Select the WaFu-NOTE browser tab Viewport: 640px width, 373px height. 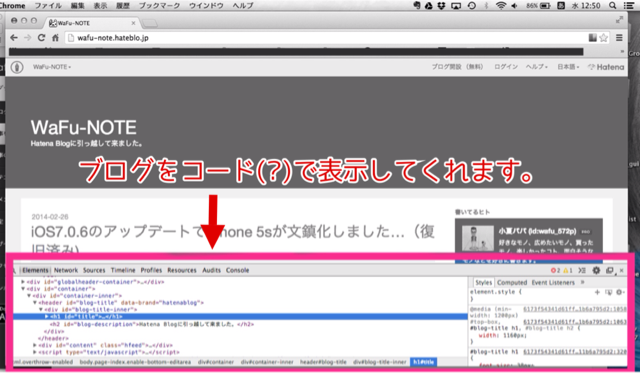click(92, 23)
